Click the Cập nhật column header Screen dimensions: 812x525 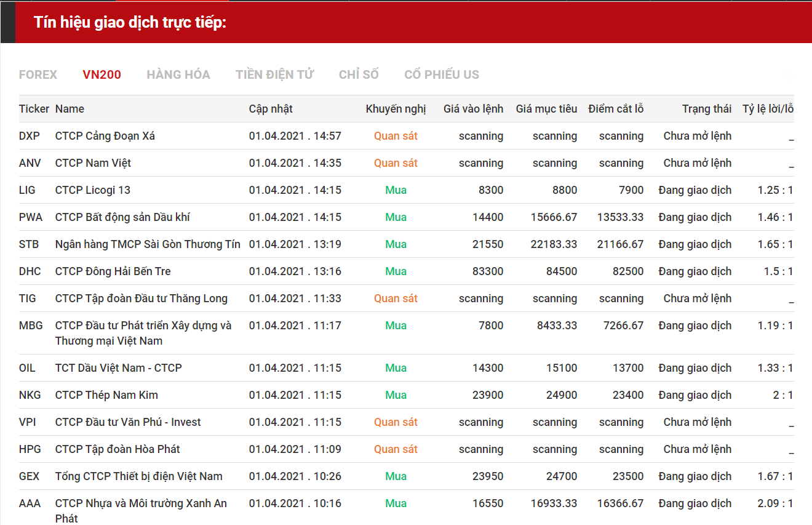271,109
